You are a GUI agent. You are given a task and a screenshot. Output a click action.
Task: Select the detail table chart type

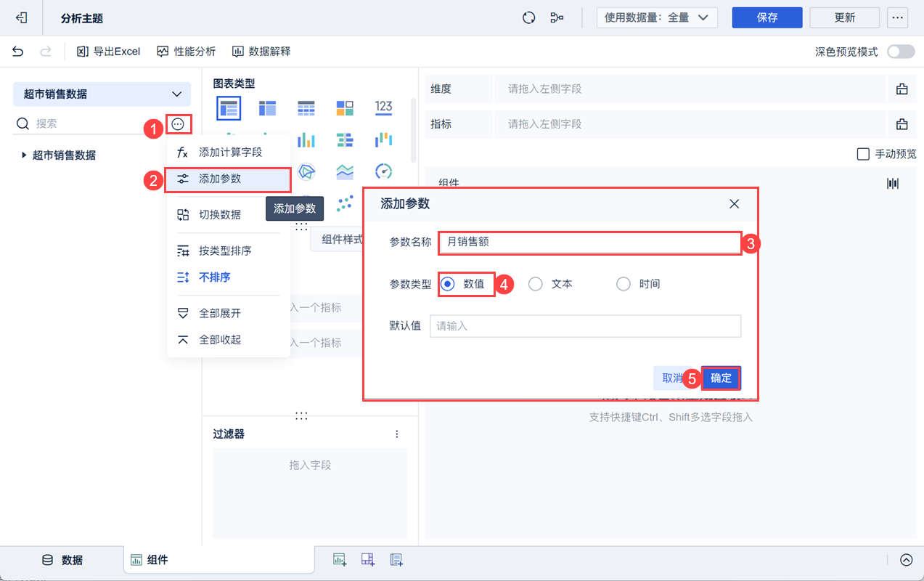point(306,108)
